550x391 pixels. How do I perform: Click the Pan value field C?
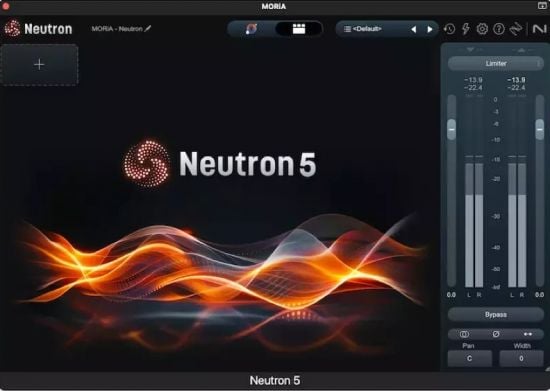(469, 358)
